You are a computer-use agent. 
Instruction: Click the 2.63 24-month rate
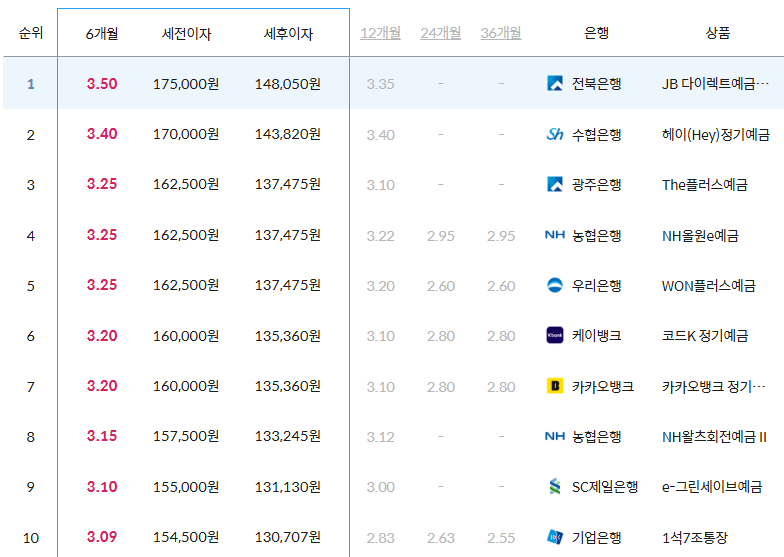[x=440, y=538]
